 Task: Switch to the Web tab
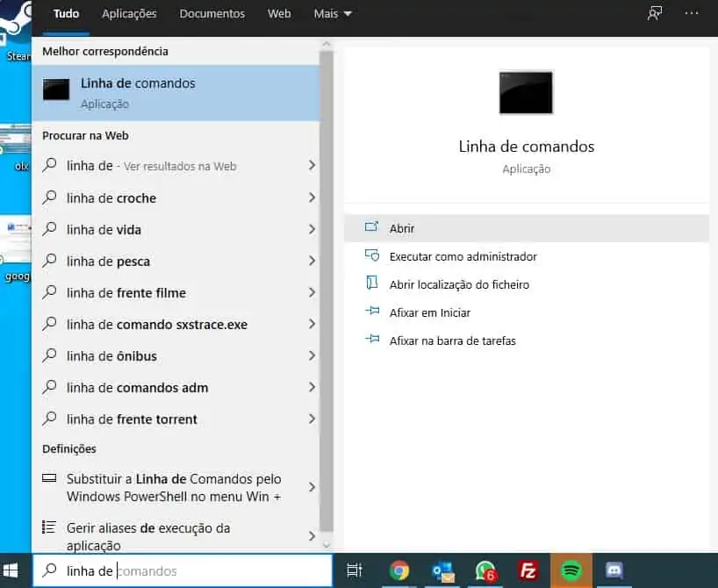pos(279,14)
